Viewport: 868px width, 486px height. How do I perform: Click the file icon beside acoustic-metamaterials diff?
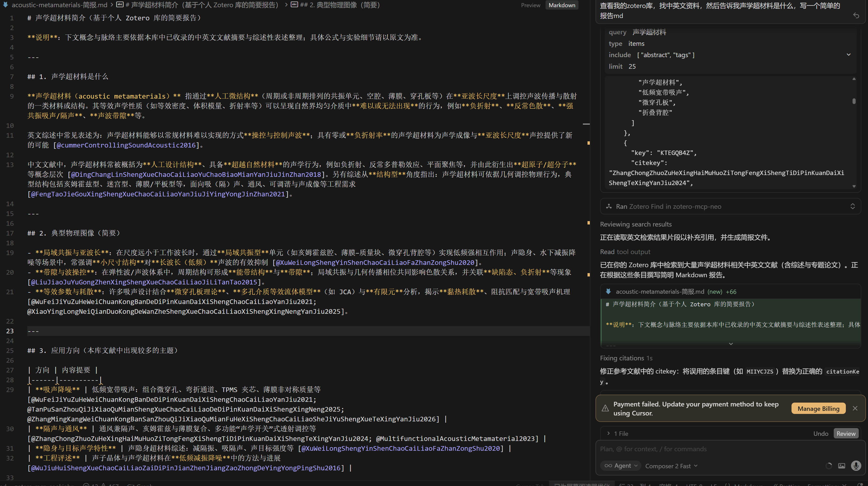(x=608, y=291)
